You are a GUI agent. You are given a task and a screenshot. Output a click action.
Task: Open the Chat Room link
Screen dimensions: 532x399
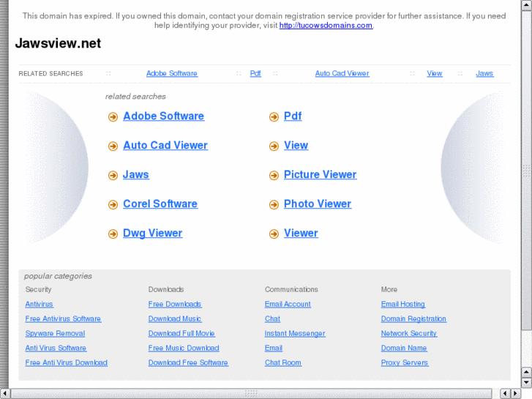point(282,363)
